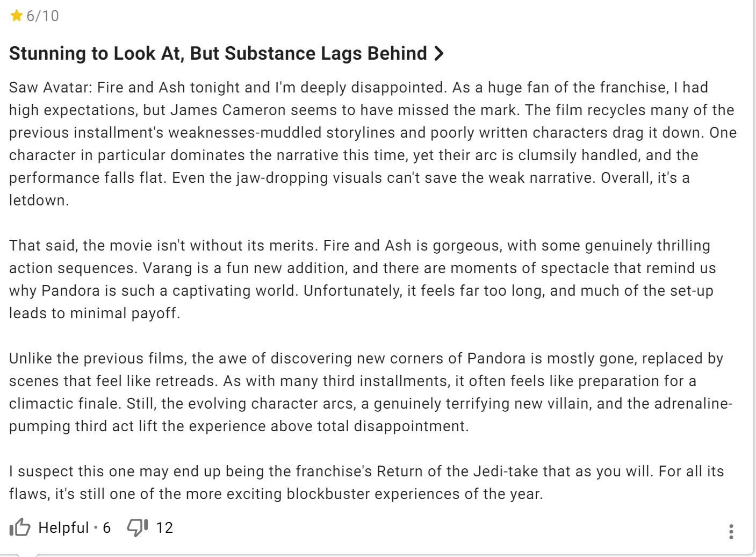This screenshot has height=557, width=756.
Task: Open 'Stunning to Look At' review title
Action: tap(218, 53)
